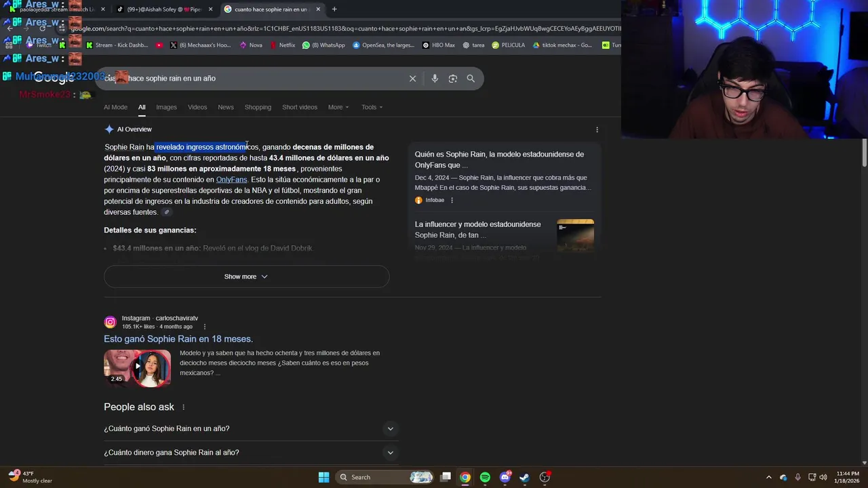Open Spotify from the taskbar
Viewport: 868px width, 488px height.
pyautogui.click(x=485, y=477)
